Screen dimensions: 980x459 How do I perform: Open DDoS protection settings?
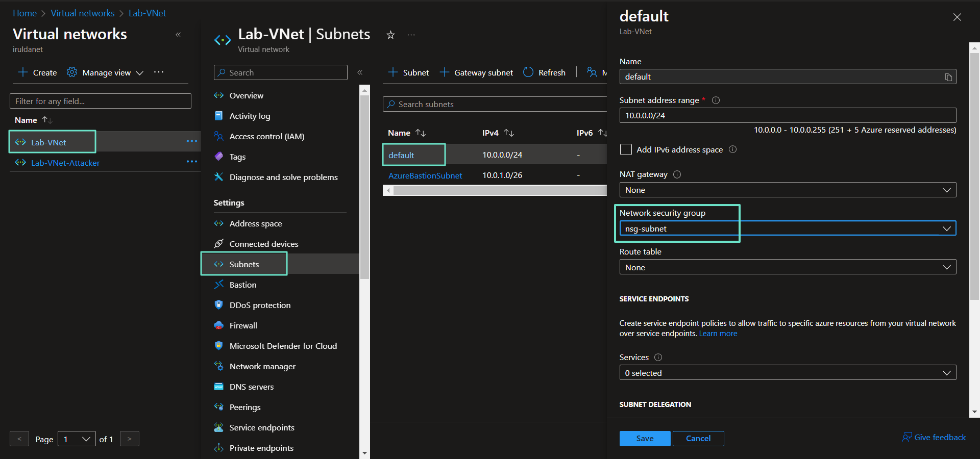(x=260, y=305)
